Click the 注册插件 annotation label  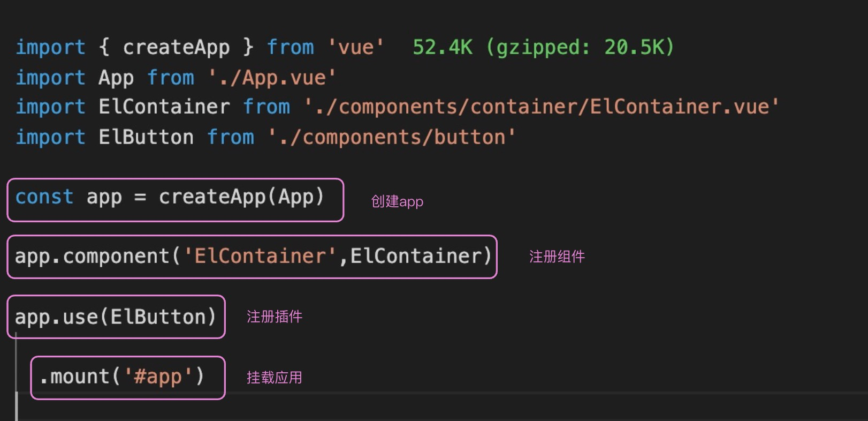pyautogui.click(x=275, y=317)
